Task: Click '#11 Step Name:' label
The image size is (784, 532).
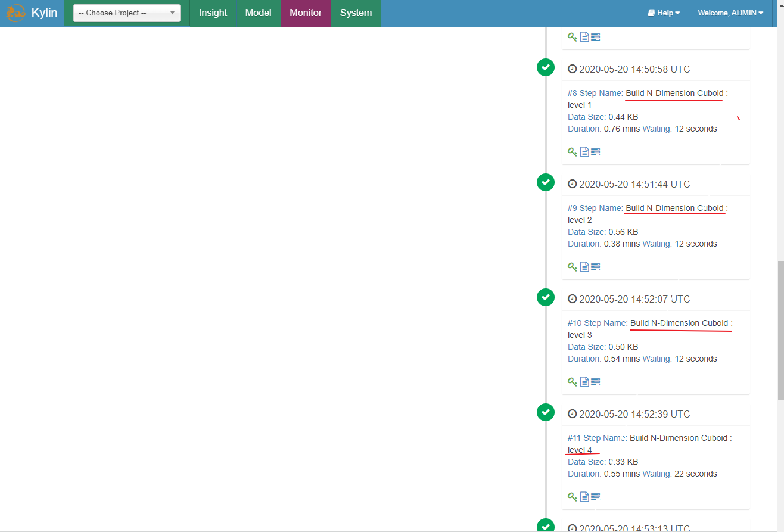Action: point(598,438)
